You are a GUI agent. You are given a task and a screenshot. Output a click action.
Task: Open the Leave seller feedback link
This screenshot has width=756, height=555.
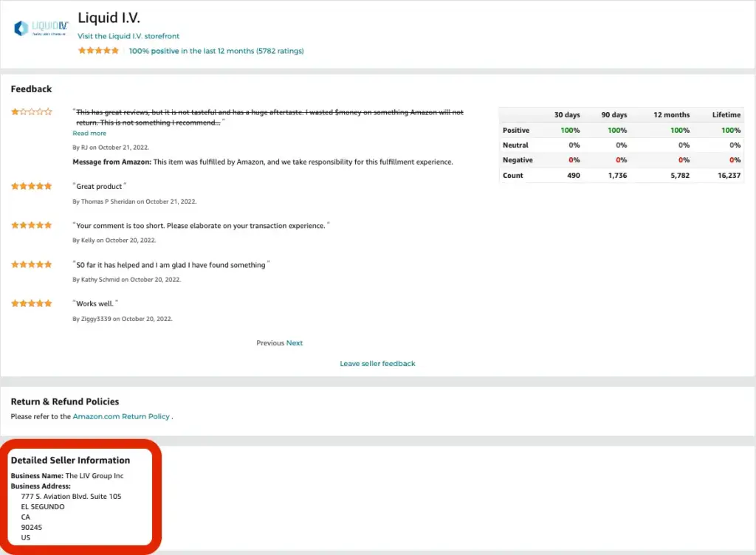(377, 364)
